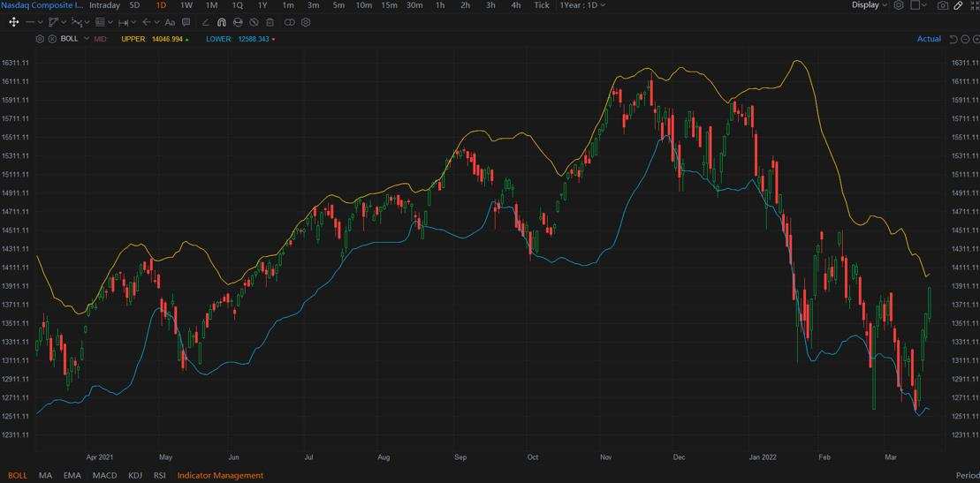This screenshot has height=483, width=980.
Task: Open chart settings hexagon gear icon
Action: 899,5
